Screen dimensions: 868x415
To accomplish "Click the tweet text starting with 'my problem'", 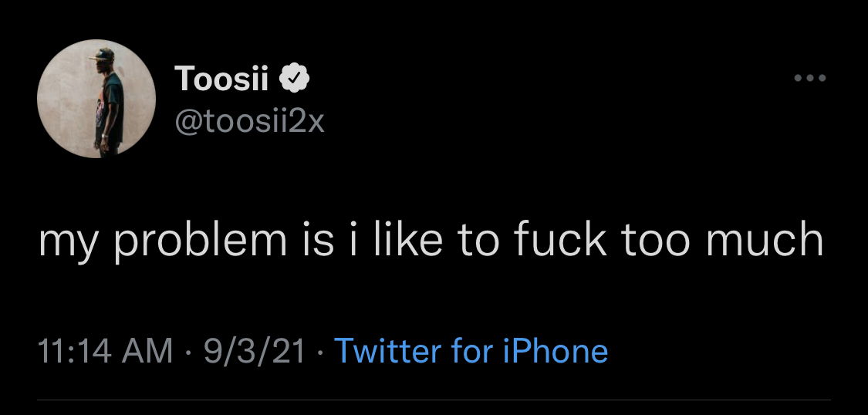I will point(431,241).
